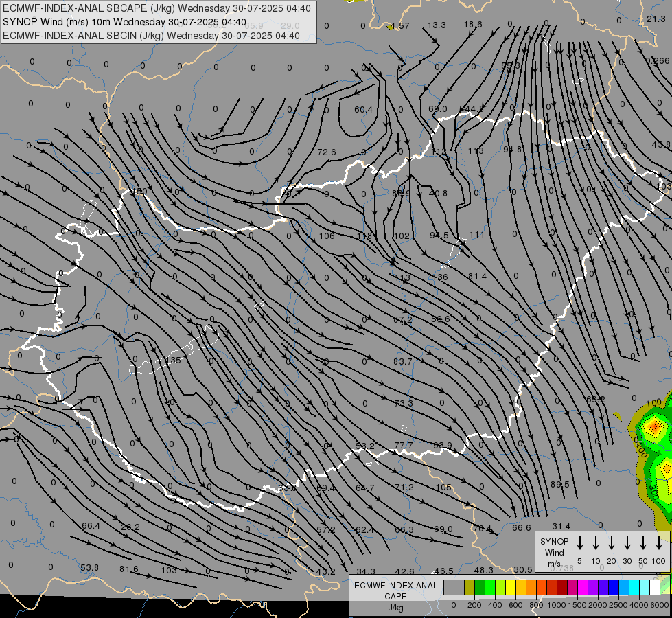Pick the pure yellow CAPE legend swatch
672x618 pixels.
coord(511,588)
